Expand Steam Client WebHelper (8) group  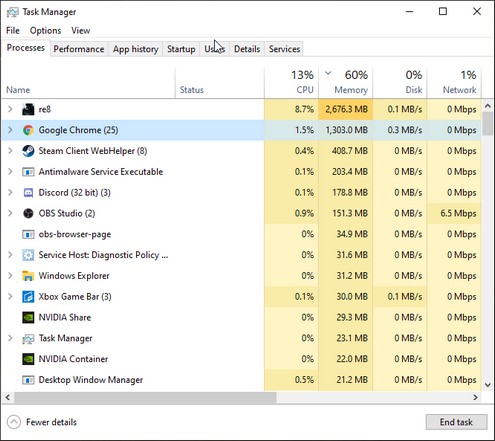[10, 151]
